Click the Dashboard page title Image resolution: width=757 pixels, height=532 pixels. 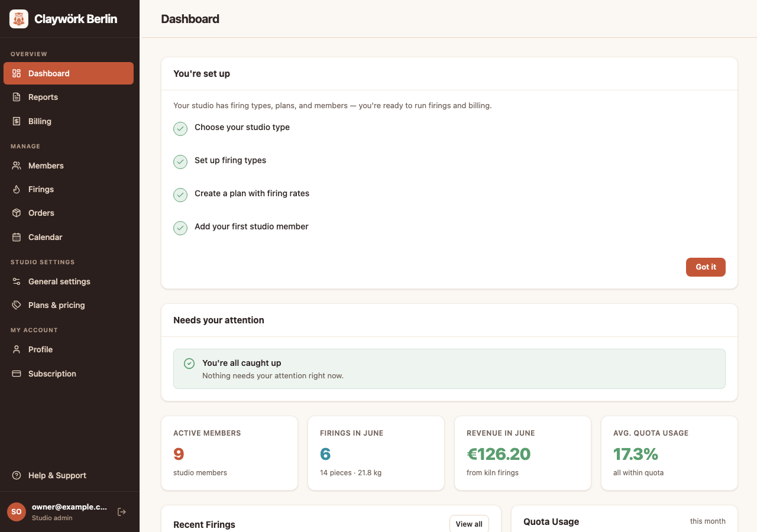point(190,19)
